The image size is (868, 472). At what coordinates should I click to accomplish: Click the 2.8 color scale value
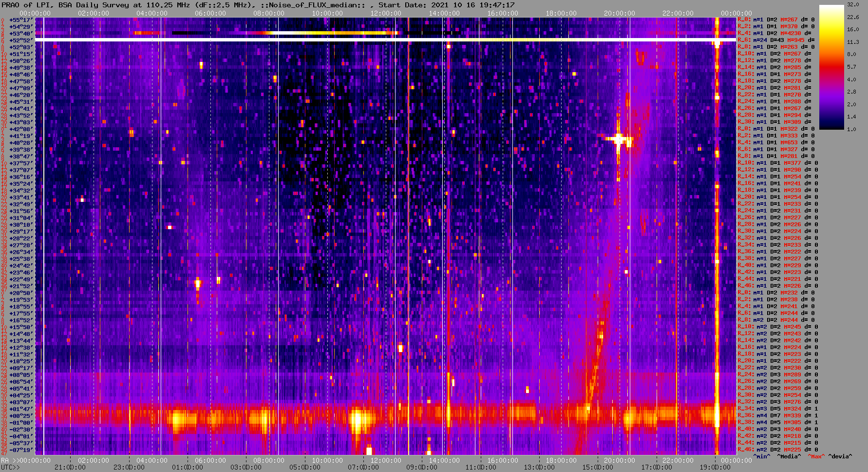pyautogui.click(x=851, y=92)
